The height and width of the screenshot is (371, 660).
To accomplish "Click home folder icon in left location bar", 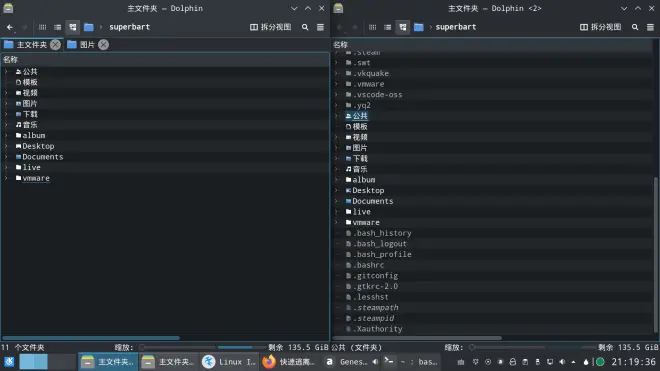I will point(88,27).
